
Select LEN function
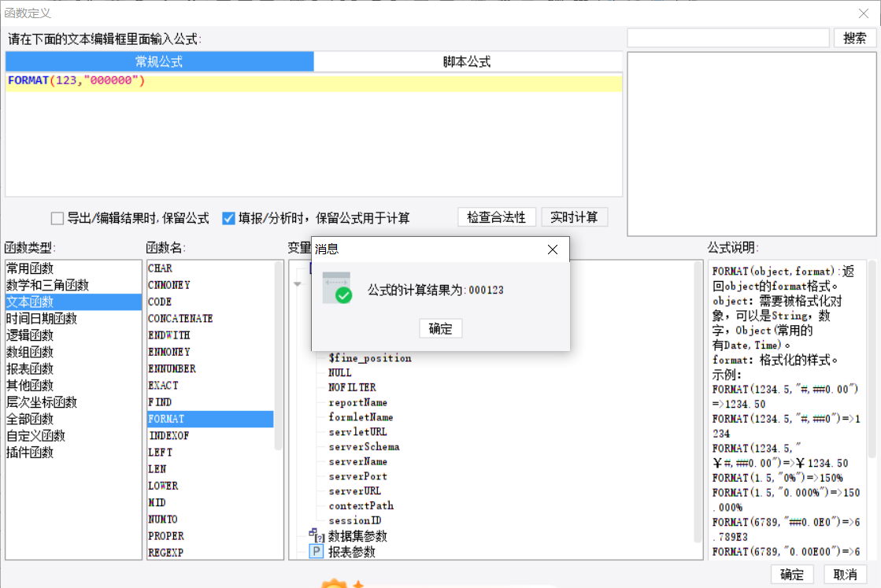coord(210,469)
